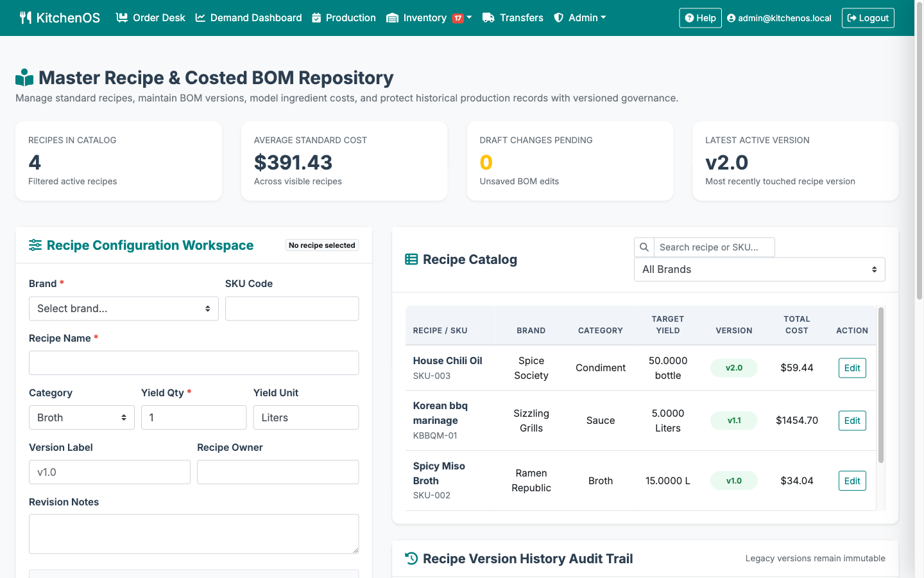Click the Logout arrow icon
This screenshot has width=924, height=578.
tap(852, 18)
